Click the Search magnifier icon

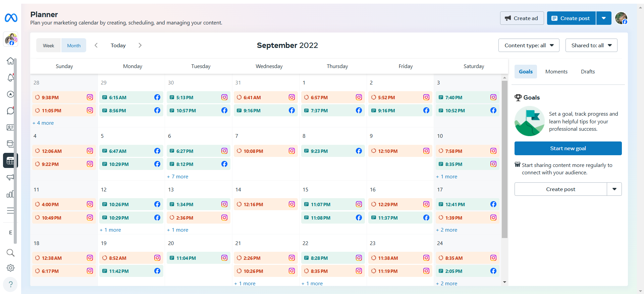pos(10,252)
